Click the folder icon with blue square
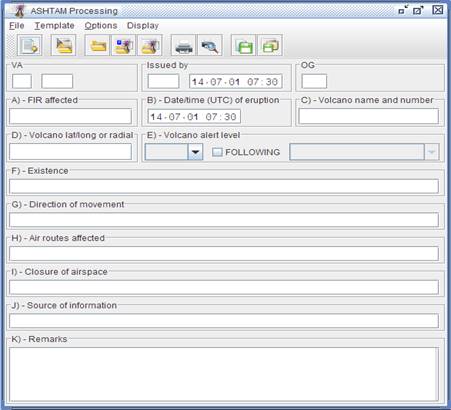This screenshot has width=451, height=410. point(123,45)
